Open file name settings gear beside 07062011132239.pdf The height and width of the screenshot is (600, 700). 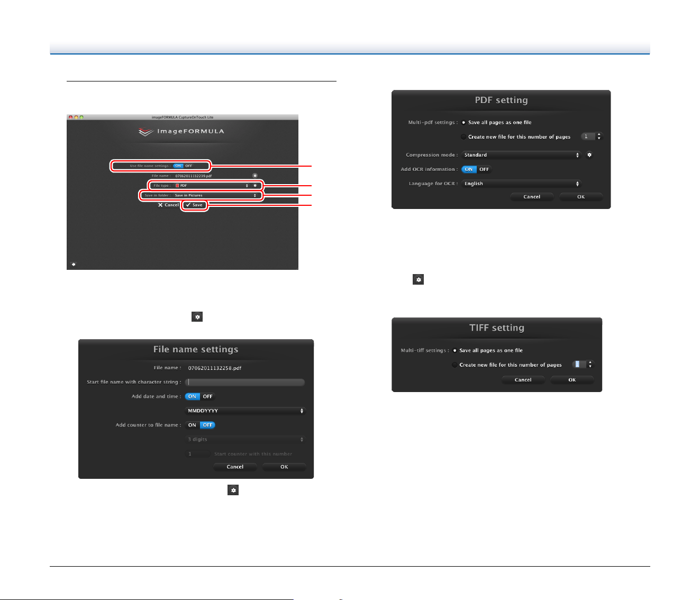pos(254,175)
